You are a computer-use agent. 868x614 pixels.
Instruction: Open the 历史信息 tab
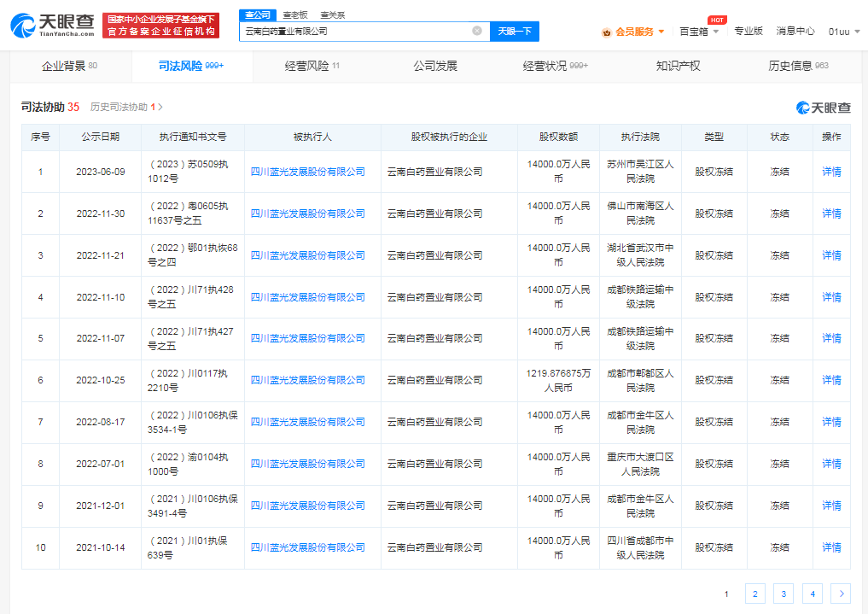point(790,64)
